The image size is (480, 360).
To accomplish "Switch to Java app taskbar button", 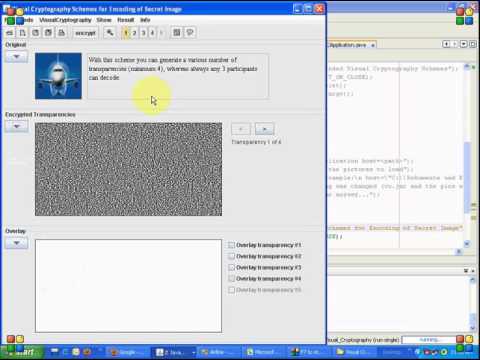I will pos(174,352).
